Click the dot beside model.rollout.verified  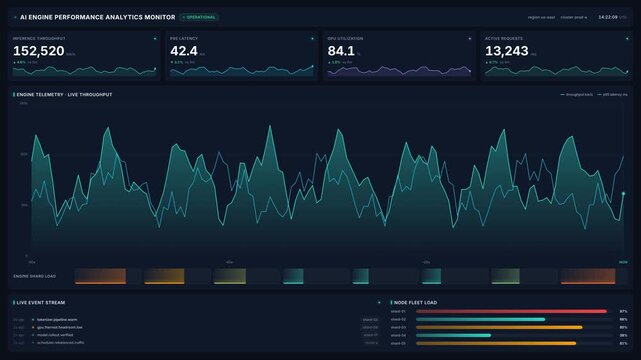click(x=33, y=335)
